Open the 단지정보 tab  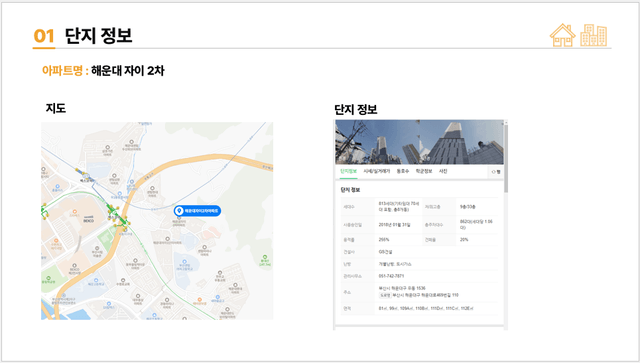tap(348, 171)
